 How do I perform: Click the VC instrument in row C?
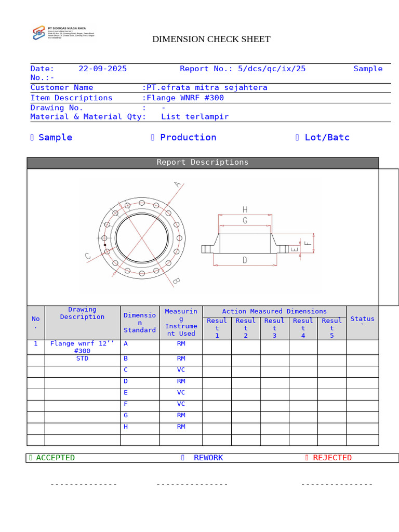[x=181, y=370]
